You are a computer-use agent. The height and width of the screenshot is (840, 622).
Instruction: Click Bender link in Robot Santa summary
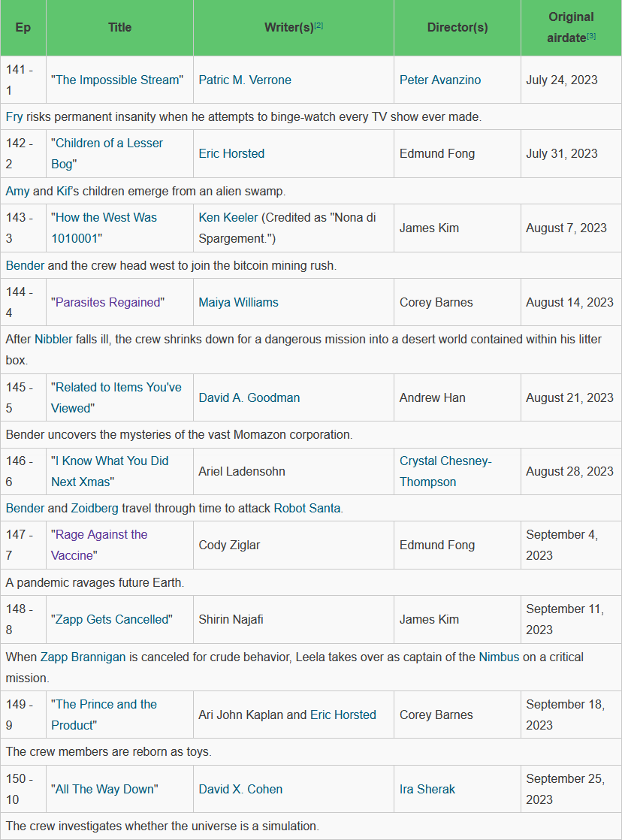[26, 509]
